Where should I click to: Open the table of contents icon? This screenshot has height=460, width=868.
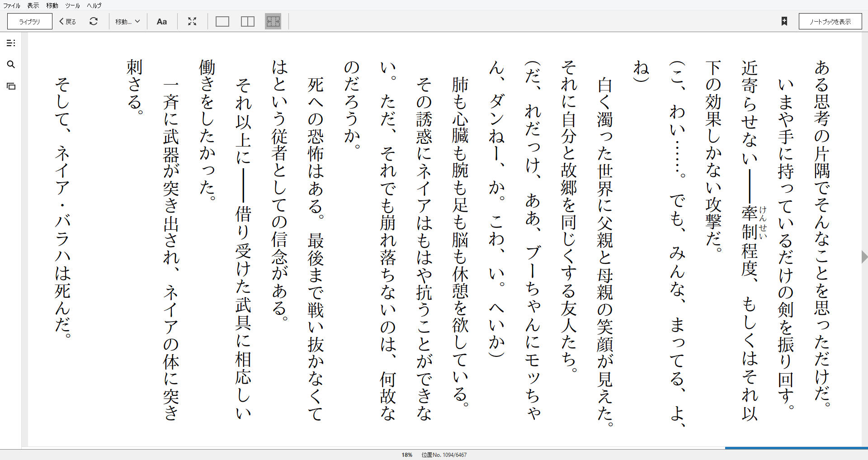coord(11,43)
